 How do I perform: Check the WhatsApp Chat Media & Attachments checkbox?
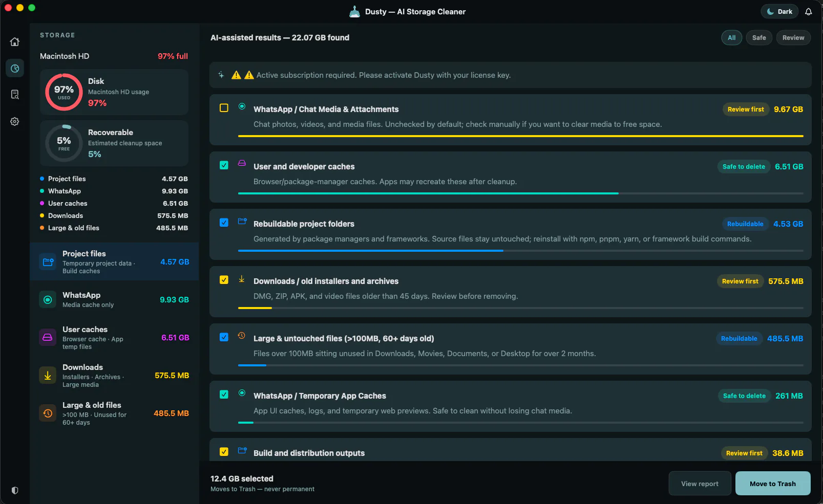click(224, 108)
